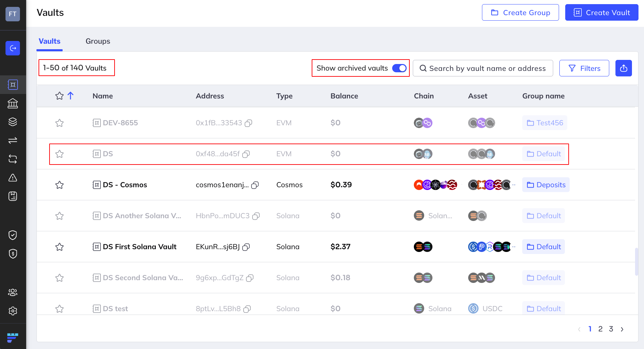The height and width of the screenshot is (349, 644).
Task: Favorite the DS - Cosmos vault
Action: 60,185
